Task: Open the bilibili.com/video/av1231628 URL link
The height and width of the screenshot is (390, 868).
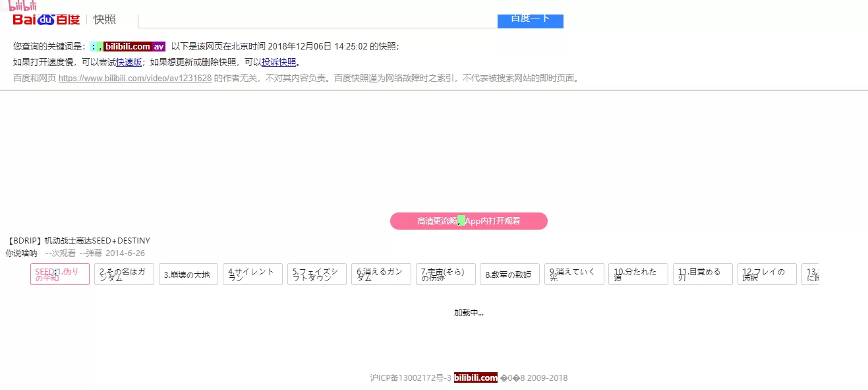Action: click(135, 78)
